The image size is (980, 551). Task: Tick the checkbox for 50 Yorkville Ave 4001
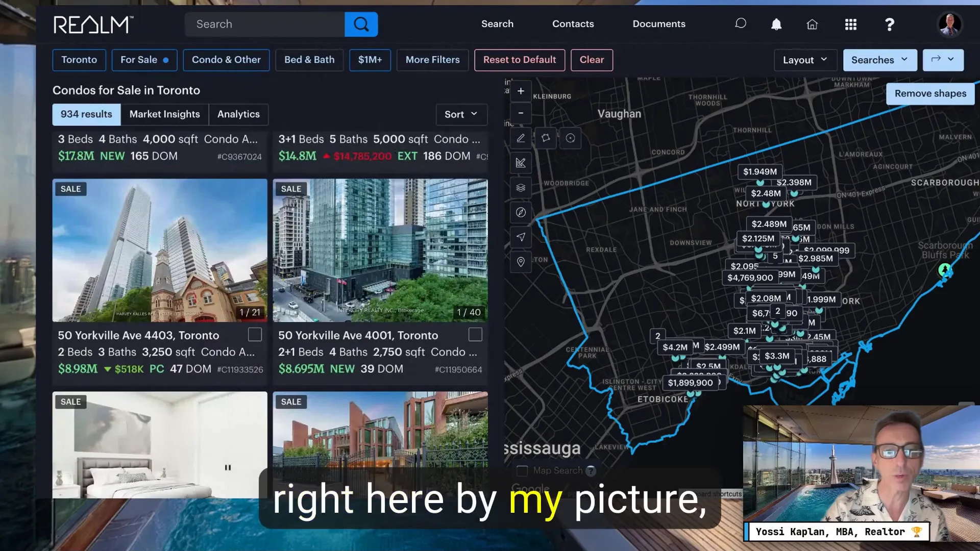click(x=475, y=335)
